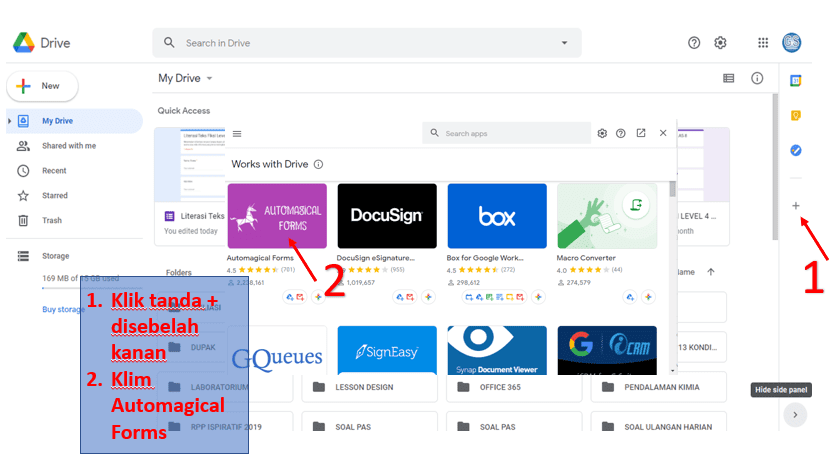Screen dimensions: 834x468
Task: Open Shared with me
Action: click(x=69, y=146)
